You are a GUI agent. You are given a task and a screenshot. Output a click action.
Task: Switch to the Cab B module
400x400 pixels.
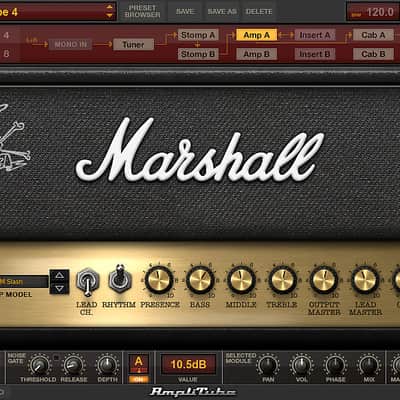(373, 54)
